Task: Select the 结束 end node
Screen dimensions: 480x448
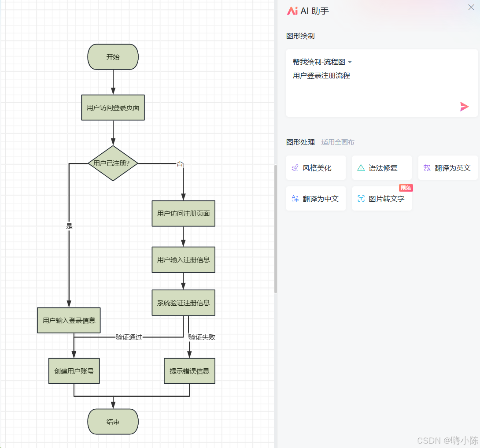Action: [113, 422]
